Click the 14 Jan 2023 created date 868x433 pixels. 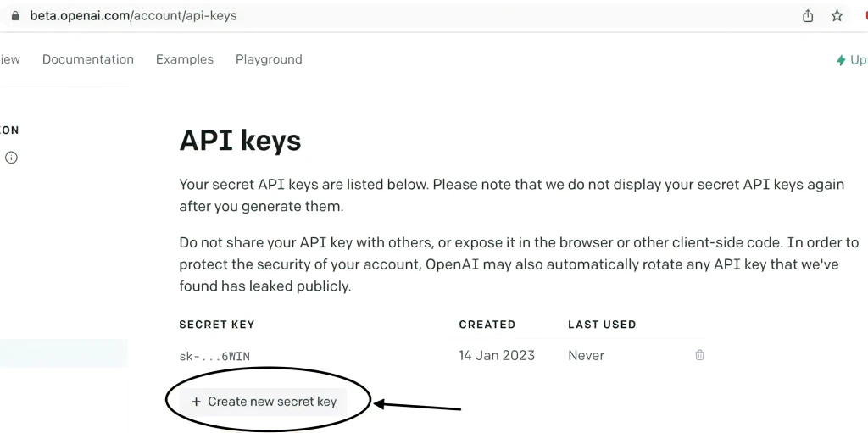tap(497, 355)
